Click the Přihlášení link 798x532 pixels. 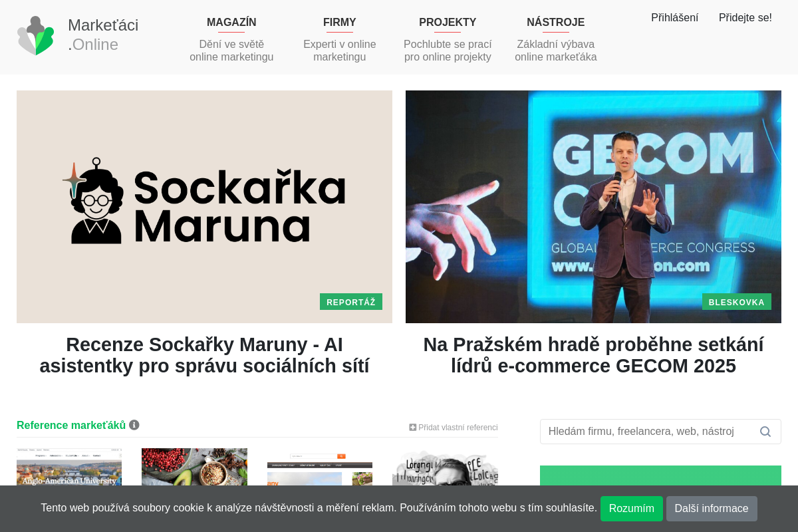point(674,18)
